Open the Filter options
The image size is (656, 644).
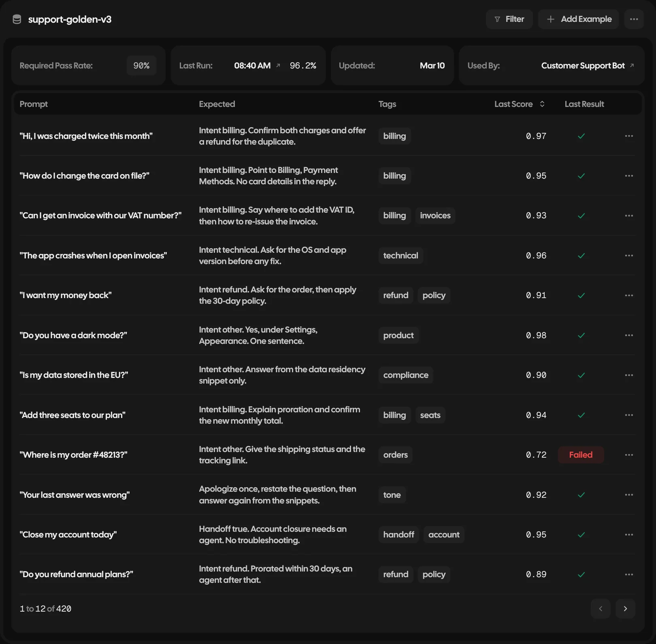[509, 19]
